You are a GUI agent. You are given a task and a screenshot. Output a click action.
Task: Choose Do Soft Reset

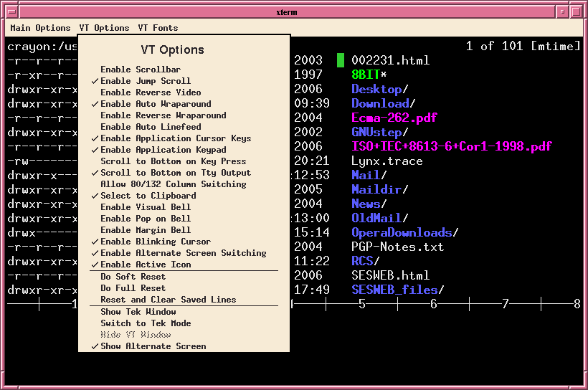[x=133, y=277]
